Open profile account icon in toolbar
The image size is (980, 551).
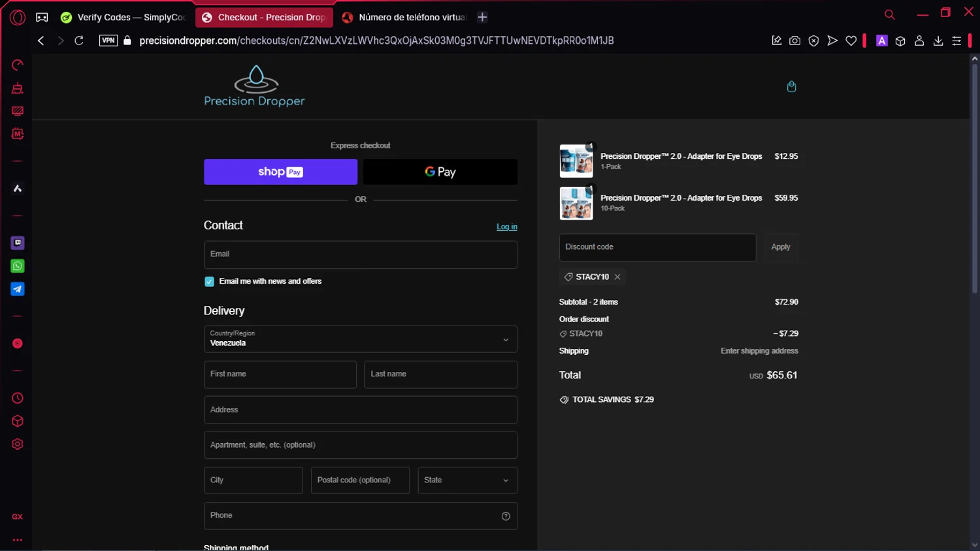(919, 41)
